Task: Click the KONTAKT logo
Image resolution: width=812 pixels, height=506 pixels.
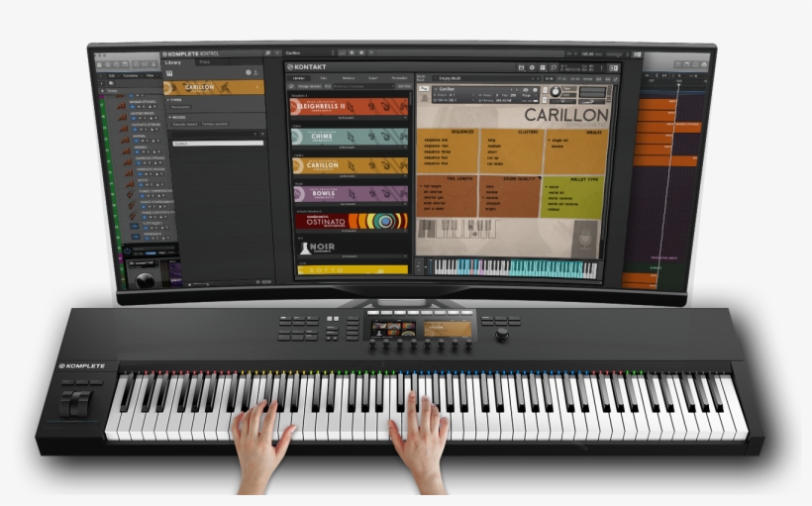Action: pos(307,66)
